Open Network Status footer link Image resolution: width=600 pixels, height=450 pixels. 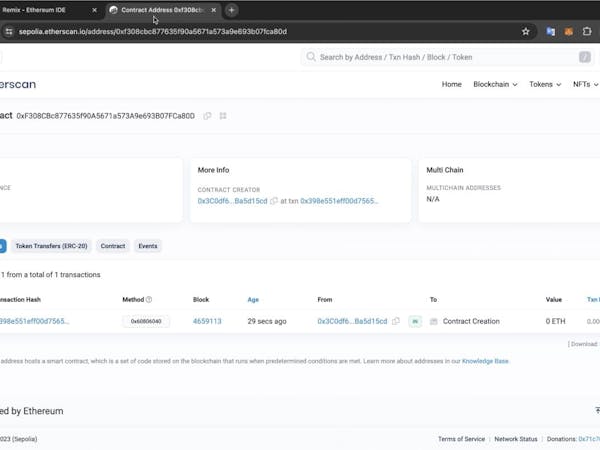tap(515, 439)
